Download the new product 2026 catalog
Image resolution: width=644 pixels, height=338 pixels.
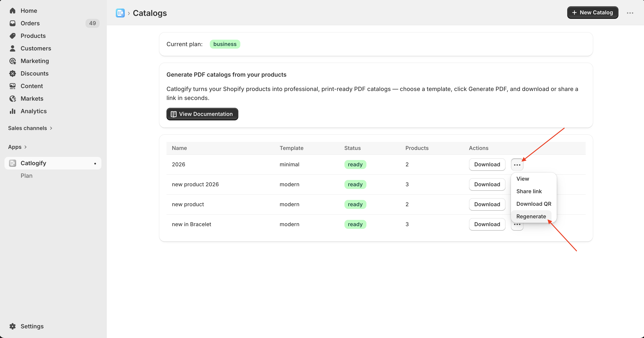487,184
